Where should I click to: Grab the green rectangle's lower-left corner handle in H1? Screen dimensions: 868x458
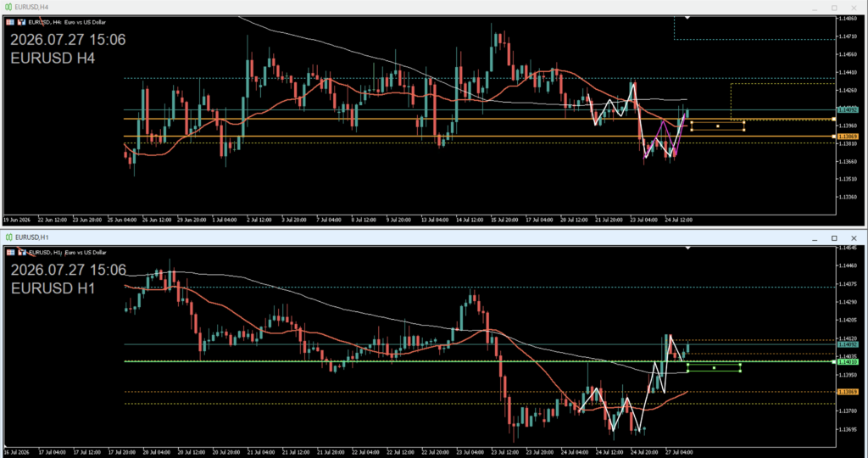point(687,371)
